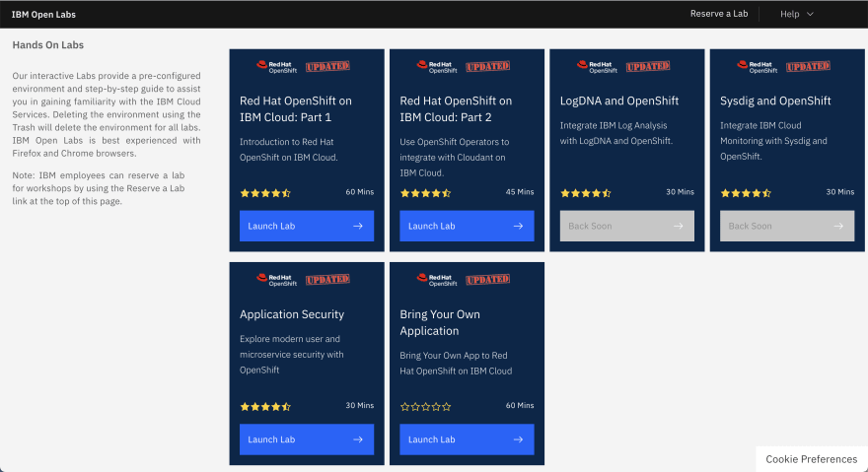Screen dimensions: 868x472
Task: Click the empty star rating on Bring Your Own Application
Action: (x=426, y=407)
